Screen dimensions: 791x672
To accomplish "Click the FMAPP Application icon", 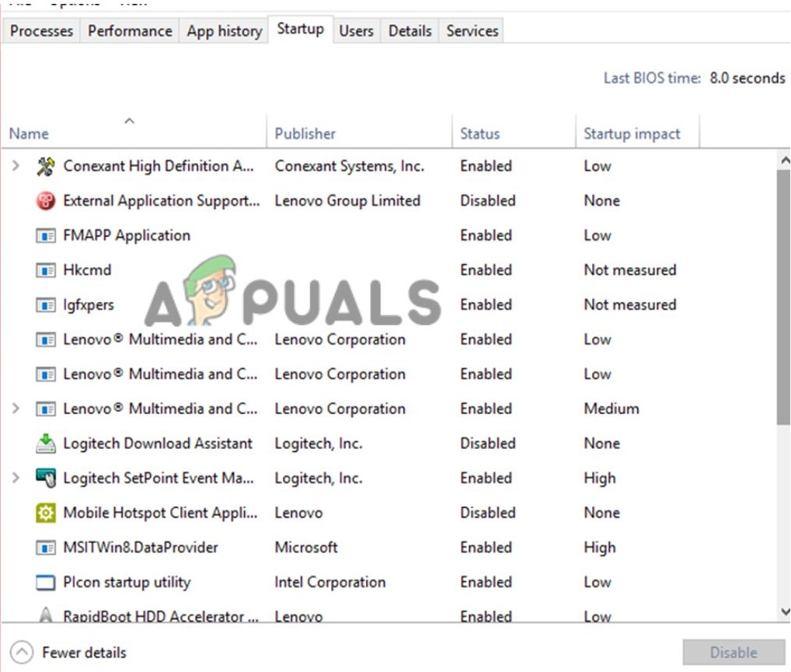I will click(x=45, y=235).
